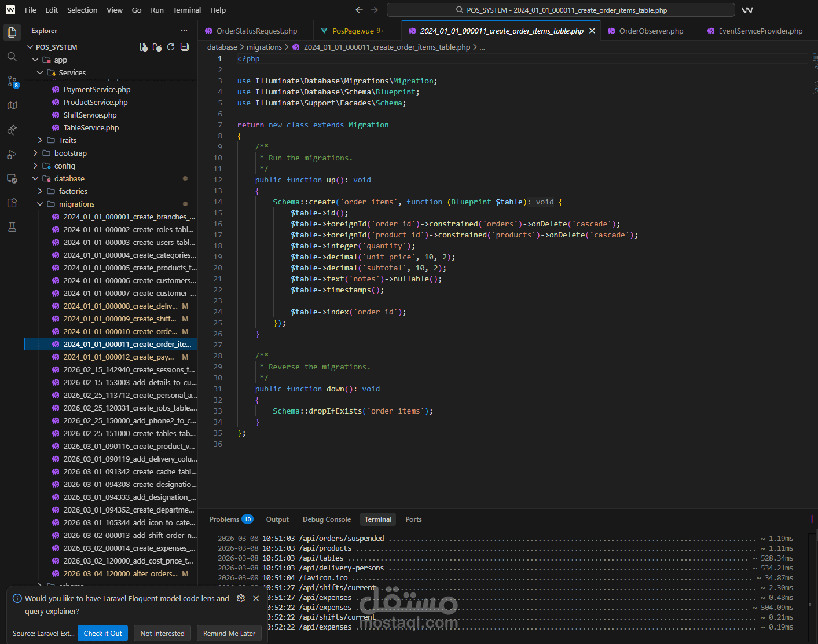
Task: Open the Output panel tab
Action: pyautogui.click(x=277, y=519)
